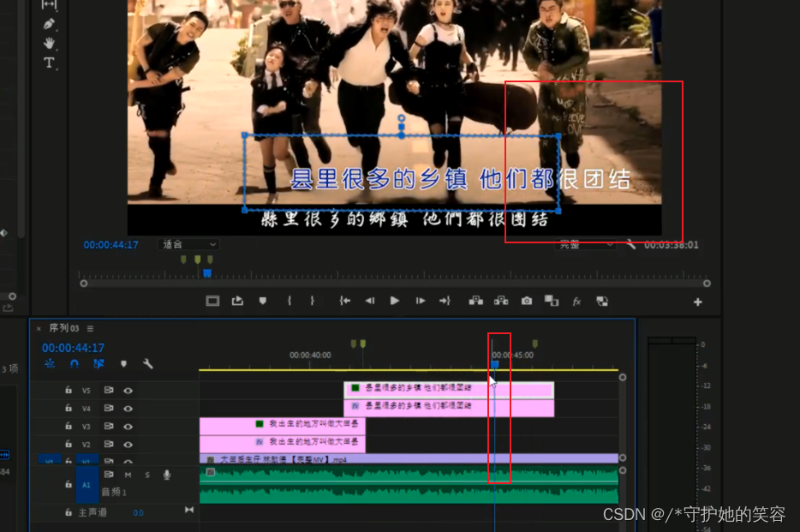Click the fx badge on the V2 clip

(260, 442)
